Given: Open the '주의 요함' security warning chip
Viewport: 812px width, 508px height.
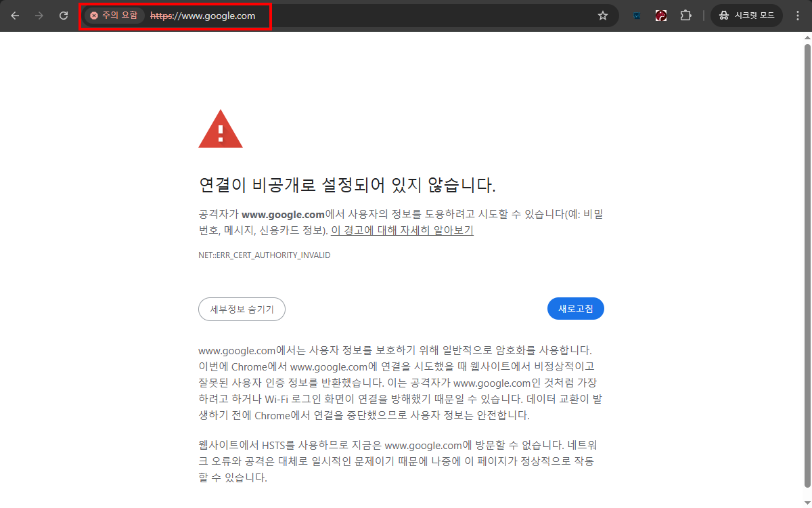Looking at the screenshot, I should [114, 16].
